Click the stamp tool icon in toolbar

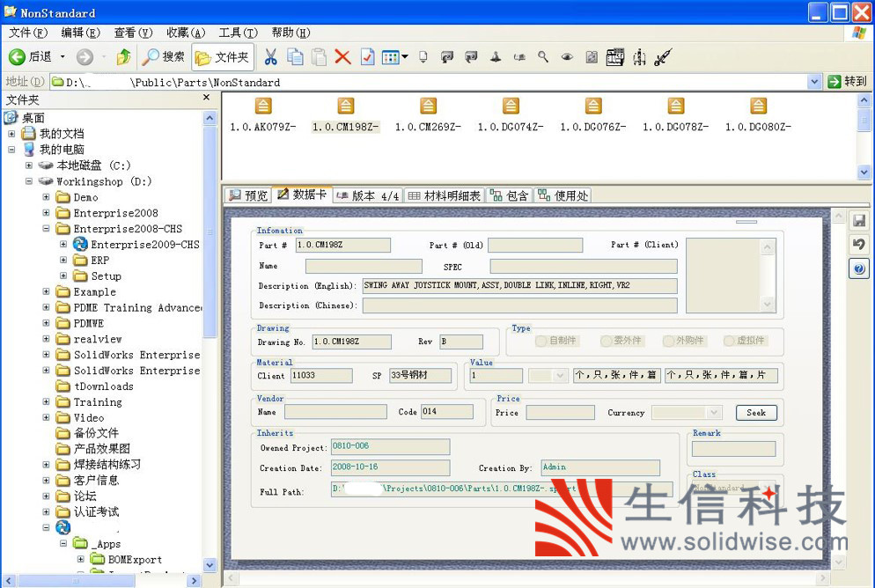(495, 57)
